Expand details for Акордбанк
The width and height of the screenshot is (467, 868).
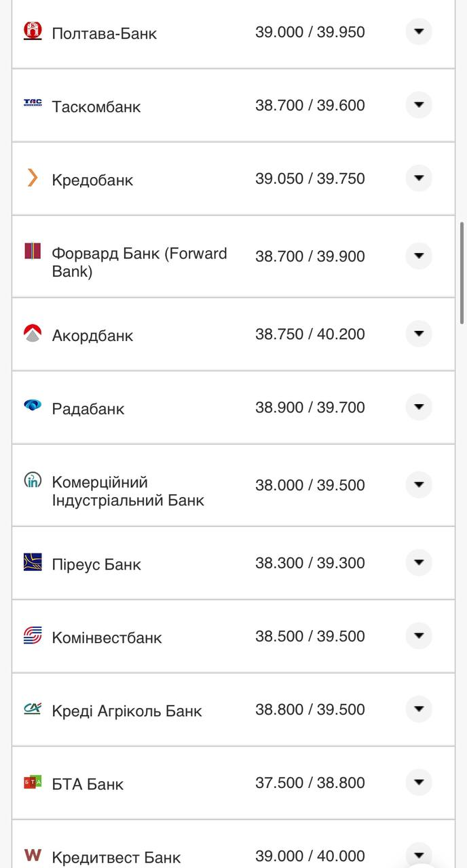pos(419,334)
